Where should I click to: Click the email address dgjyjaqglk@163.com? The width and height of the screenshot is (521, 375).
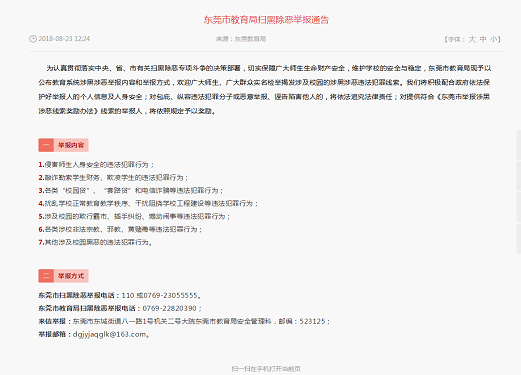[x=111, y=334]
